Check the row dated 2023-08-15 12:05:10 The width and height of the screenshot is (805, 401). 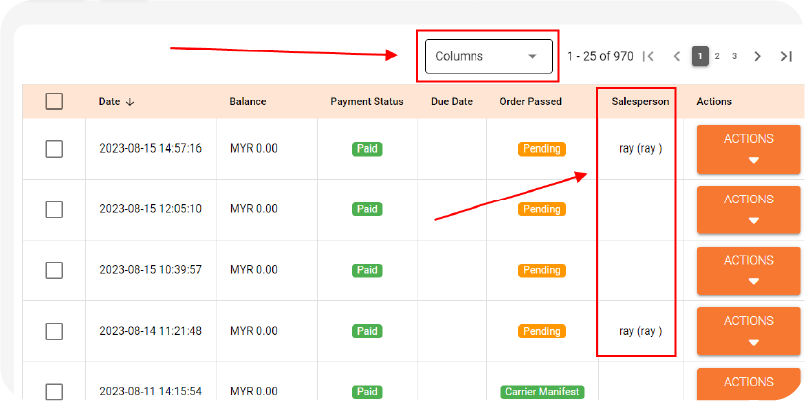54,209
